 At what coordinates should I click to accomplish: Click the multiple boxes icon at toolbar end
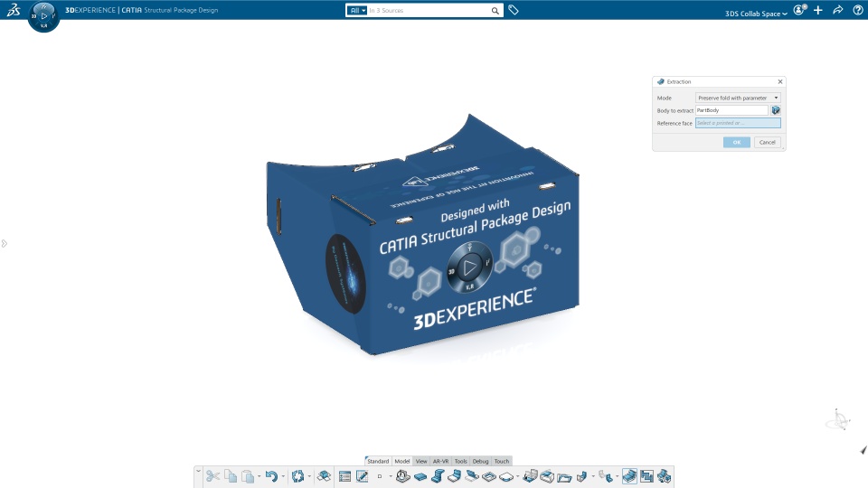tap(665, 476)
